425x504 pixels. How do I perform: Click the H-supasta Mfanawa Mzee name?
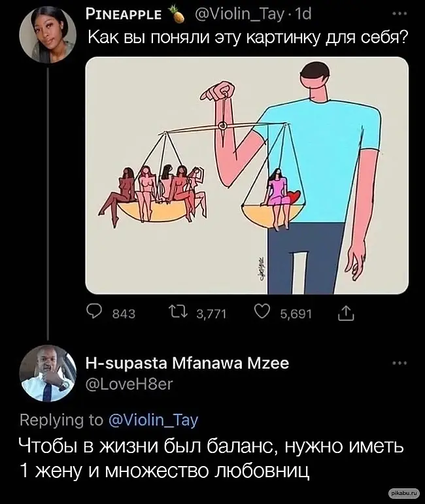pos(188,363)
